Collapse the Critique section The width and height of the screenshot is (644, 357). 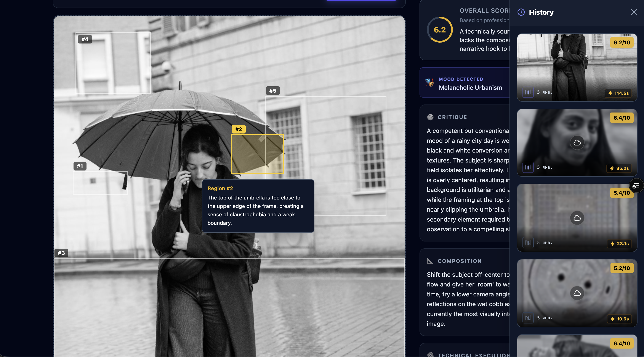(452, 117)
